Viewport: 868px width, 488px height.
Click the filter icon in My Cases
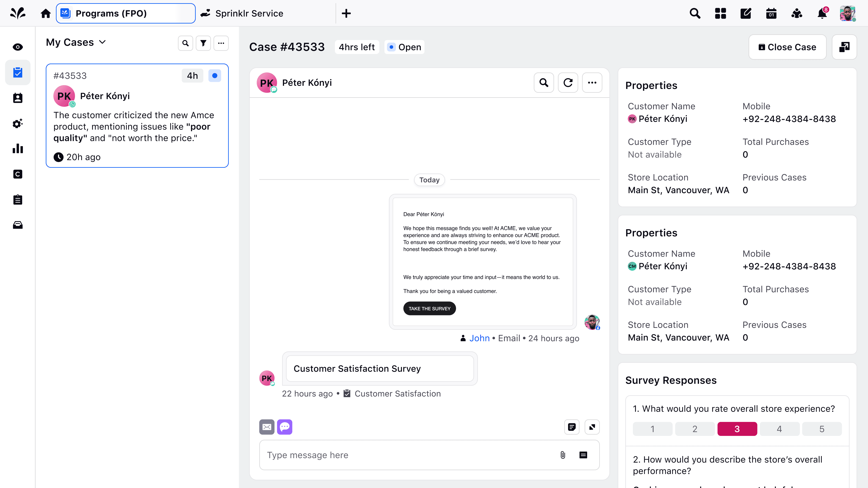pos(203,43)
